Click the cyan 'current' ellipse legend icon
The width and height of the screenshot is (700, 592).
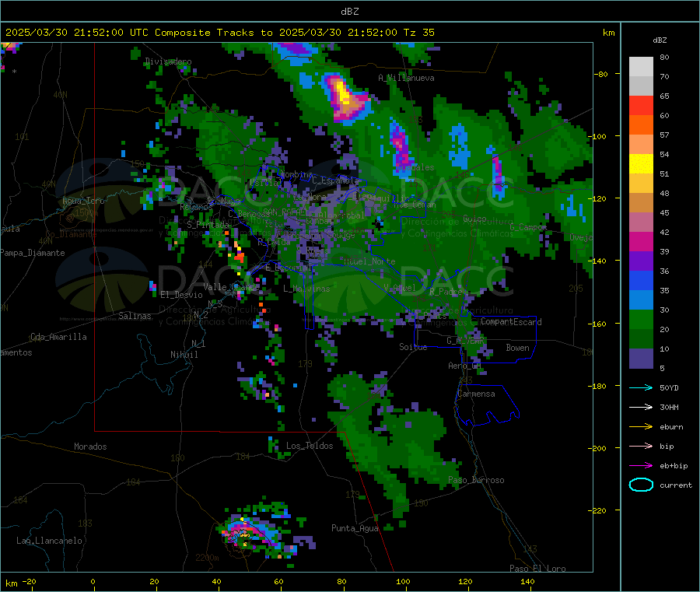pos(641,485)
